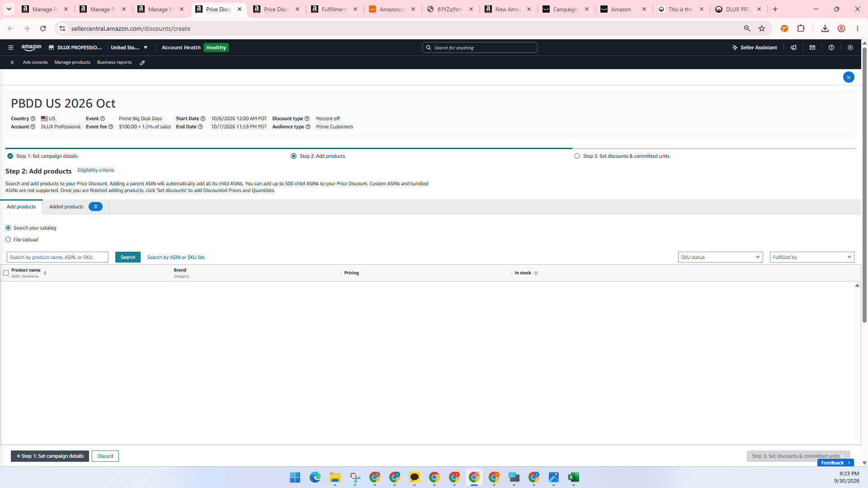This screenshot has height=488, width=868.
Task: Click the Amazon logo in header
Action: pyautogui.click(x=31, y=47)
